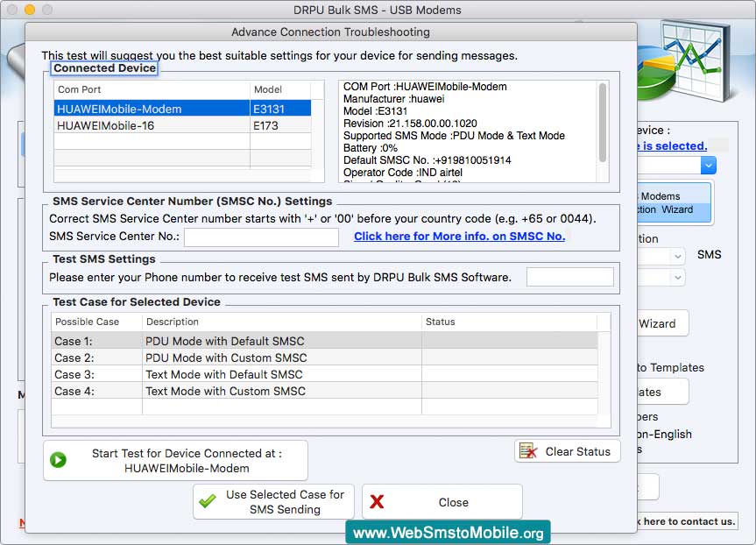Click the yellow minimize window button

pyautogui.click(x=29, y=10)
